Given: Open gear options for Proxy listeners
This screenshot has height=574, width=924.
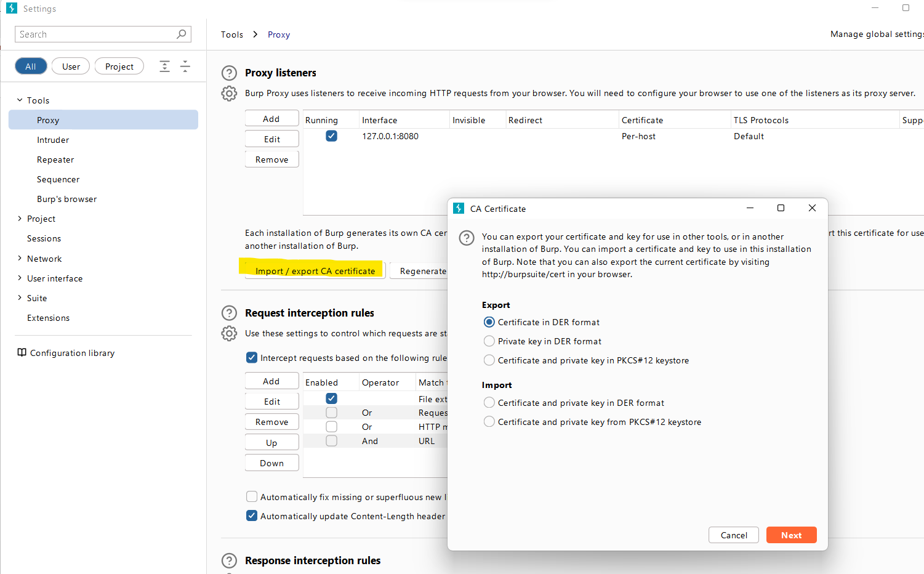Looking at the screenshot, I should point(229,94).
